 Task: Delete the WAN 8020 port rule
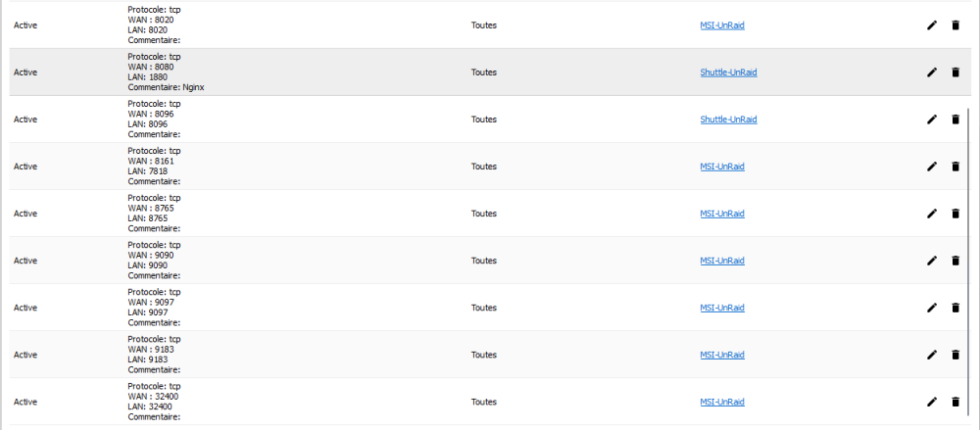pyautogui.click(x=955, y=25)
